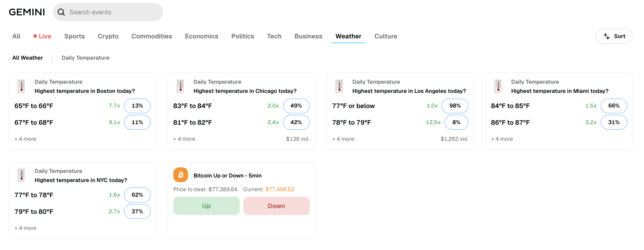This screenshot has width=644, height=250.
Task: Expand +4 more in Los Angeles card
Action: point(343,139)
